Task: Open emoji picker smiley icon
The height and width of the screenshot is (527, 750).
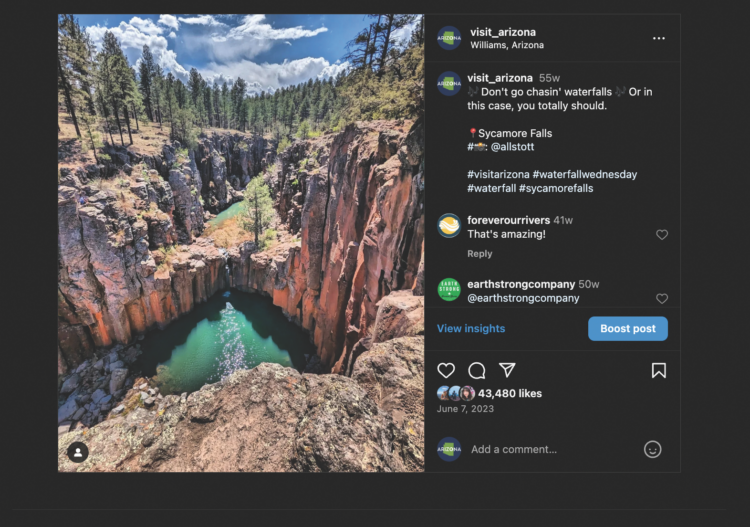Action: (652, 449)
